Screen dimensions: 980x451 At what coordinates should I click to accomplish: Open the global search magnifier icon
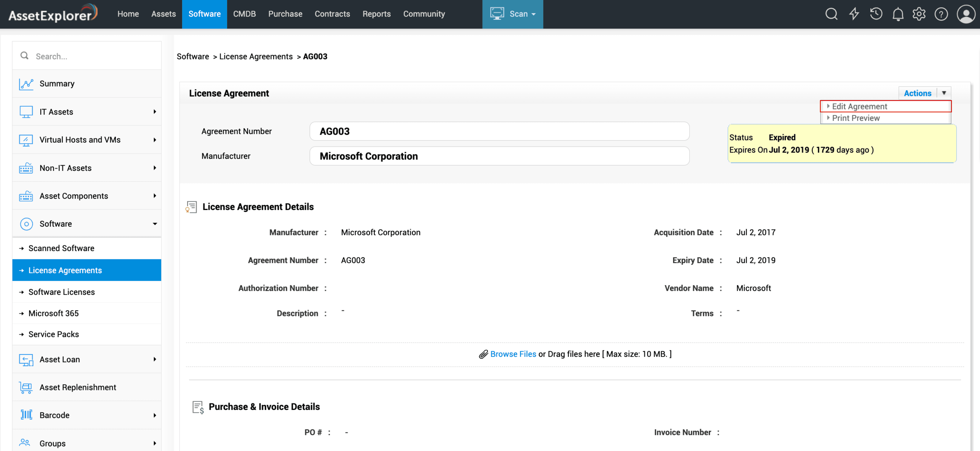pos(831,14)
